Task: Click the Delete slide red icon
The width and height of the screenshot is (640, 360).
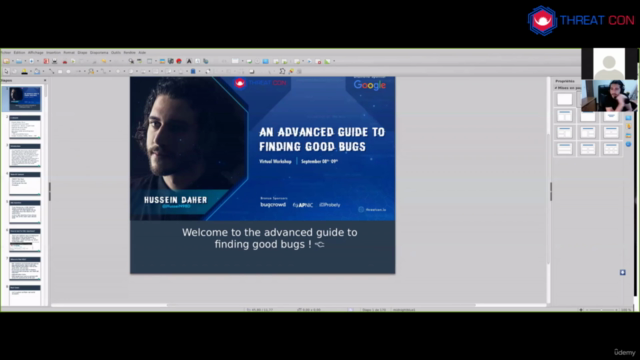Action: (x=318, y=61)
